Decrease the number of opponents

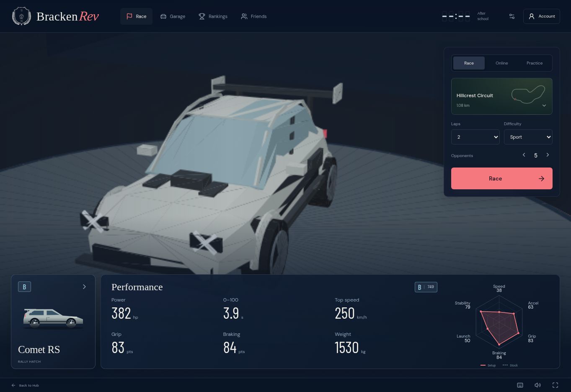[x=524, y=155]
